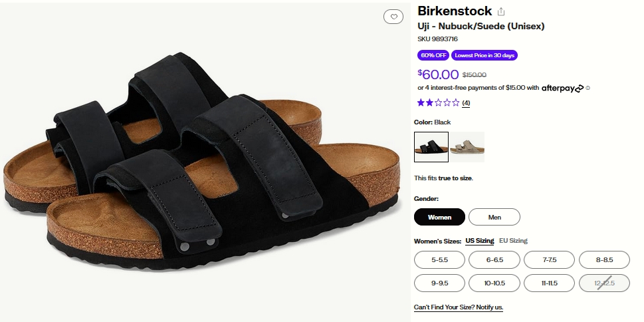Image resolution: width=644 pixels, height=322 pixels.
Task: Pick size 8-8.5
Action: [604, 260]
